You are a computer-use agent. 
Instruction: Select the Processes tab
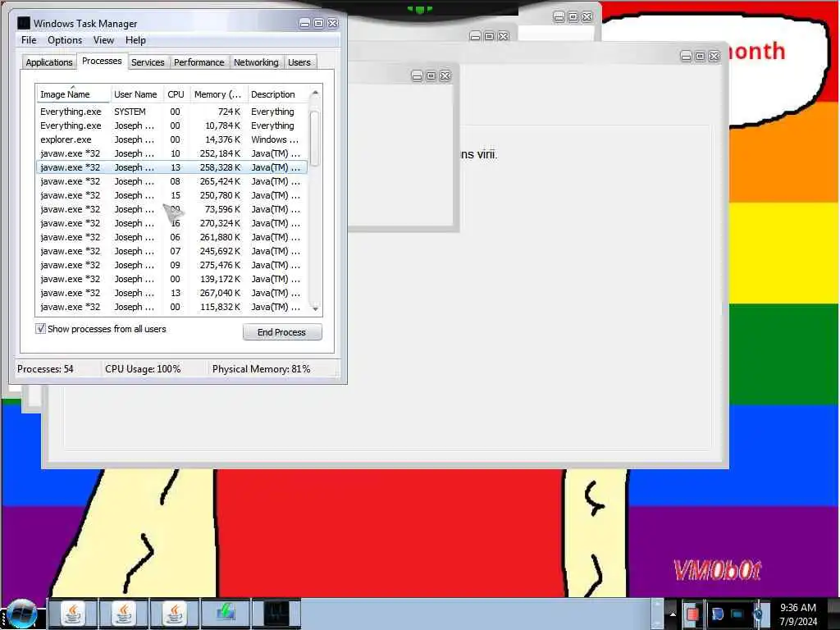(x=102, y=61)
